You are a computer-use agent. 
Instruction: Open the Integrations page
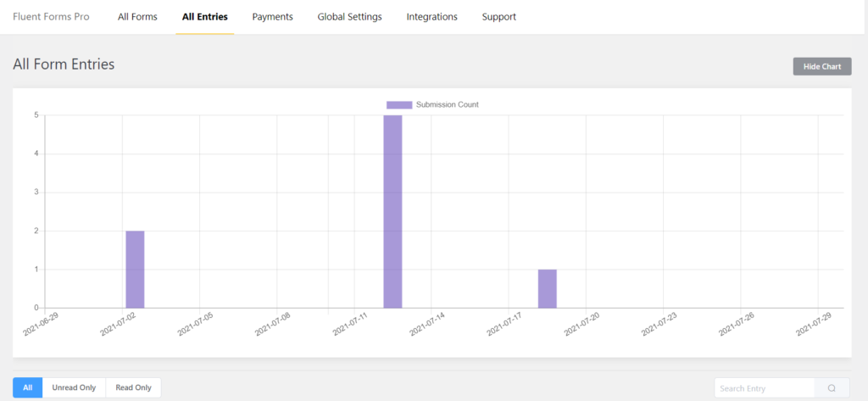pyautogui.click(x=431, y=17)
